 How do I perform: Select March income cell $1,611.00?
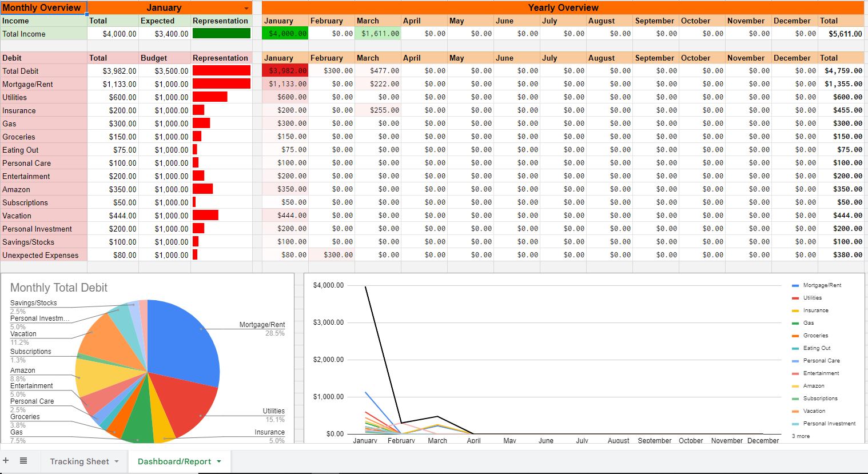click(377, 34)
